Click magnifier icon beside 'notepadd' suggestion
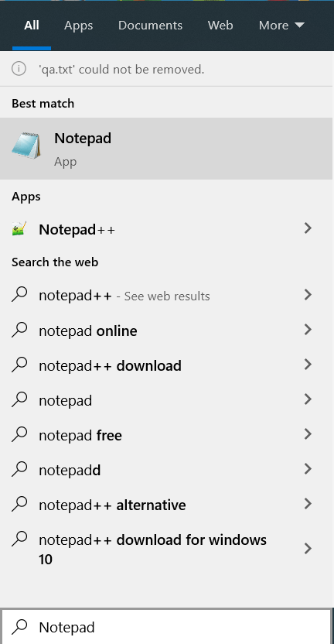This screenshot has width=334, height=644. tap(19, 469)
